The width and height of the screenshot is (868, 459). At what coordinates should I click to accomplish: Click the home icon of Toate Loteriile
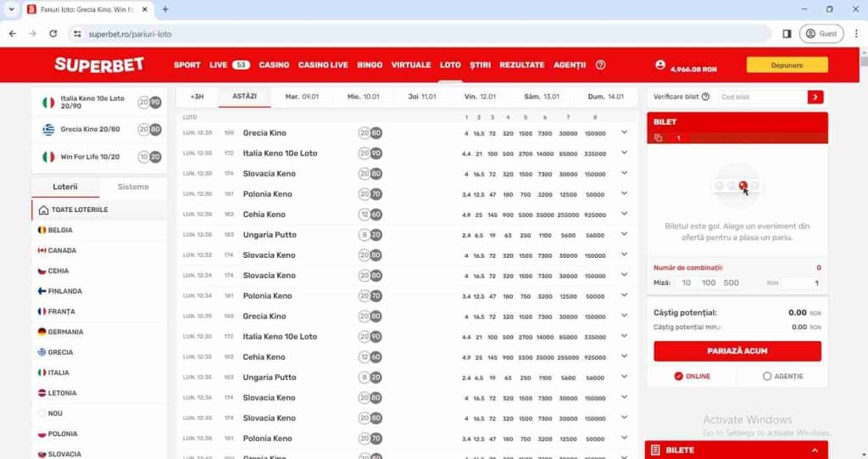[x=44, y=210]
